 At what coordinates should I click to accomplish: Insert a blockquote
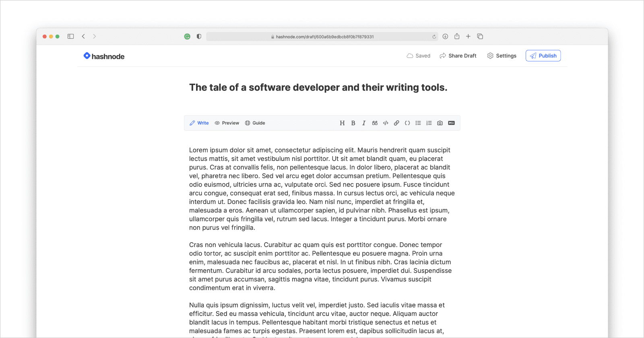pyautogui.click(x=375, y=123)
